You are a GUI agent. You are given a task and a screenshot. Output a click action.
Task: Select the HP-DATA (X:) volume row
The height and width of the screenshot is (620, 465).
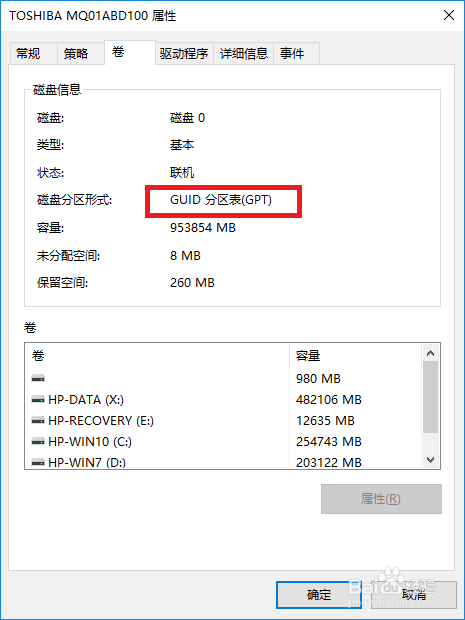tap(223, 400)
